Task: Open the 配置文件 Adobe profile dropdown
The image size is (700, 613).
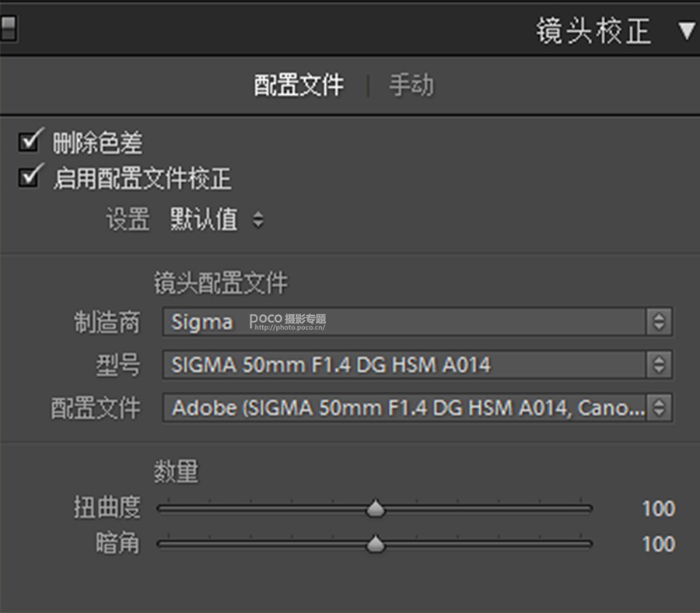Action: (417, 407)
